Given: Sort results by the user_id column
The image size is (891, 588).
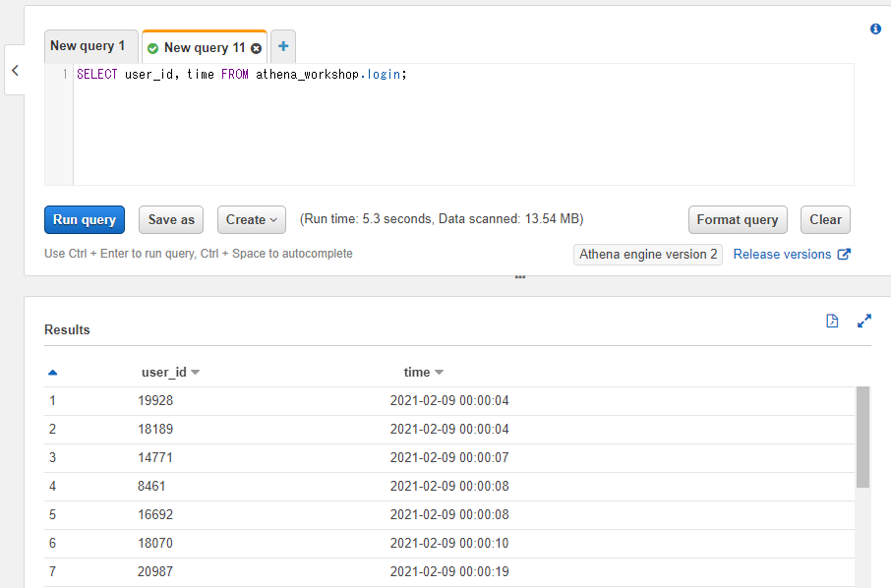Looking at the screenshot, I should (168, 372).
